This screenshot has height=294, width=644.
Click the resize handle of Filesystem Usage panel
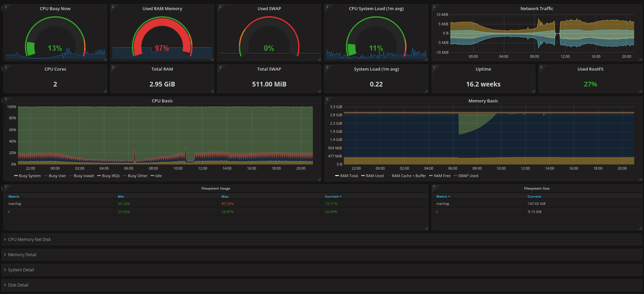pyautogui.click(x=427, y=228)
